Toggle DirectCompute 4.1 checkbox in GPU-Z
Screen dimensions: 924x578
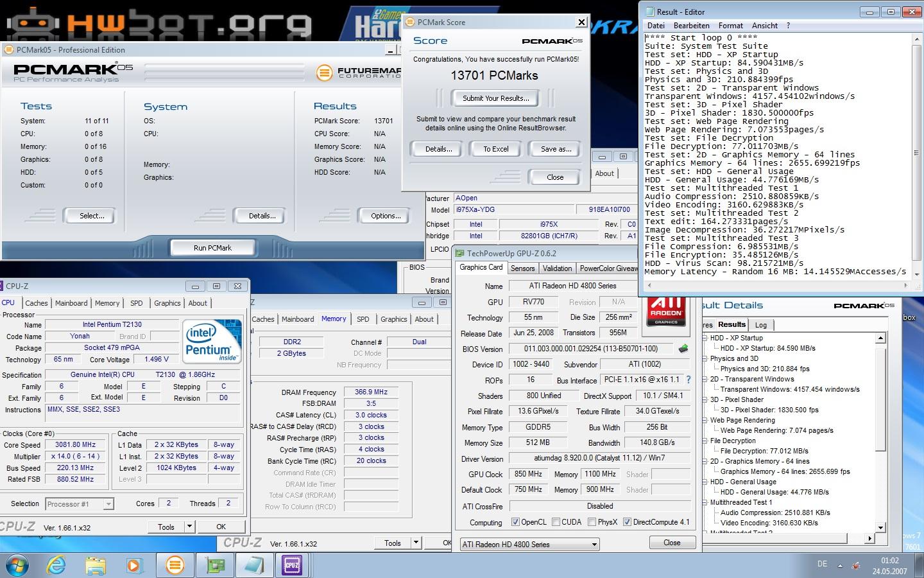click(627, 522)
